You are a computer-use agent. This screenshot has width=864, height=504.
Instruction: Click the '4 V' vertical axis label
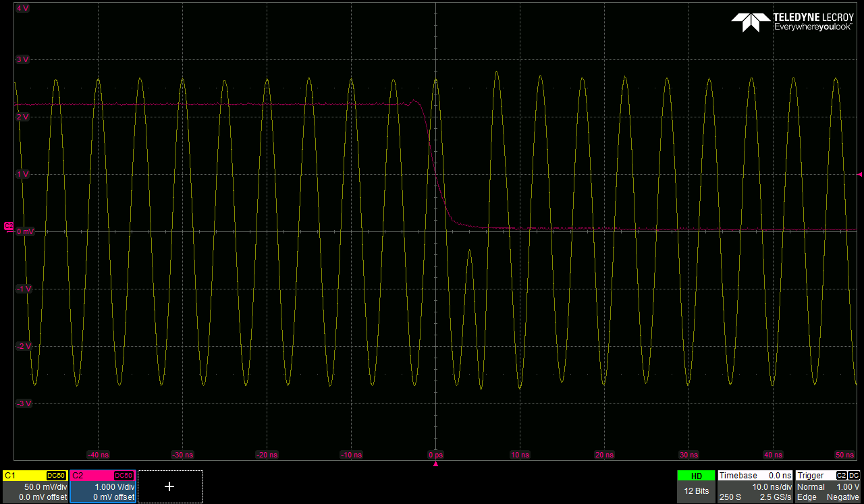(x=22, y=9)
